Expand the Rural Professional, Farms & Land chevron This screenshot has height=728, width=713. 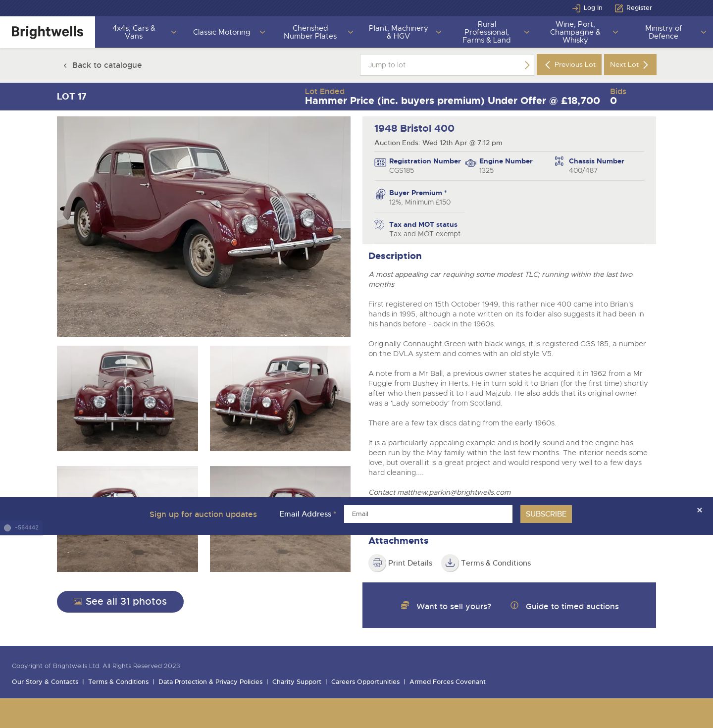(527, 32)
